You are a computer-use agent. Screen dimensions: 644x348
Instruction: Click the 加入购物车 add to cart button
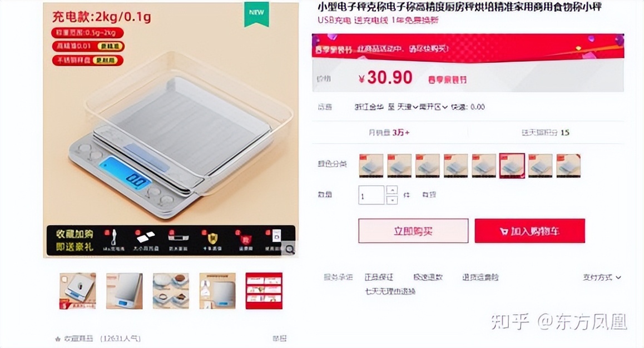530,231
